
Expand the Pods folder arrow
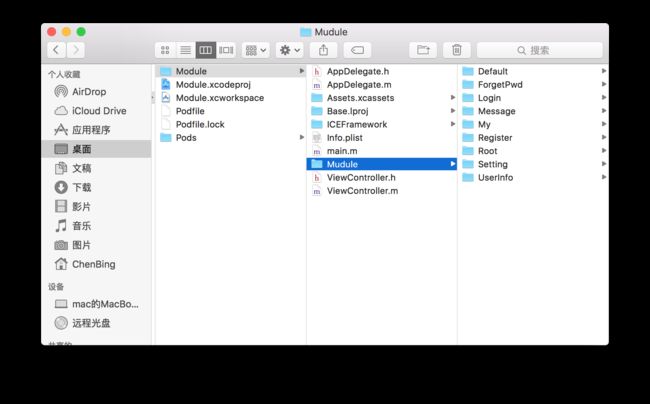coord(301,137)
